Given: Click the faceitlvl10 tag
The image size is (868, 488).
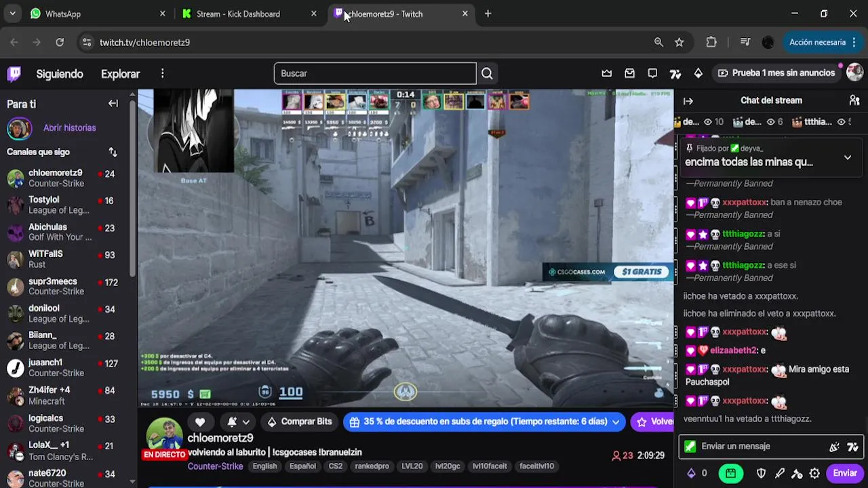Looking at the screenshot, I should point(536,466).
